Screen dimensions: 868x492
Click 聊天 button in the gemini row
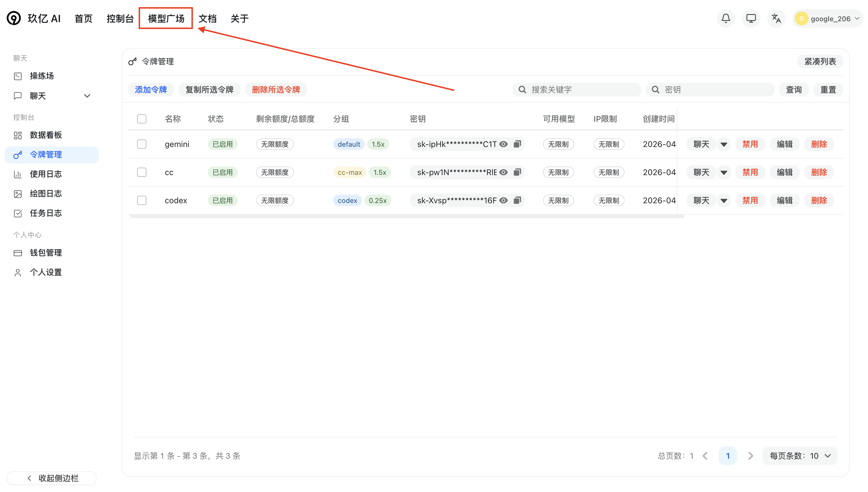[702, 144]
